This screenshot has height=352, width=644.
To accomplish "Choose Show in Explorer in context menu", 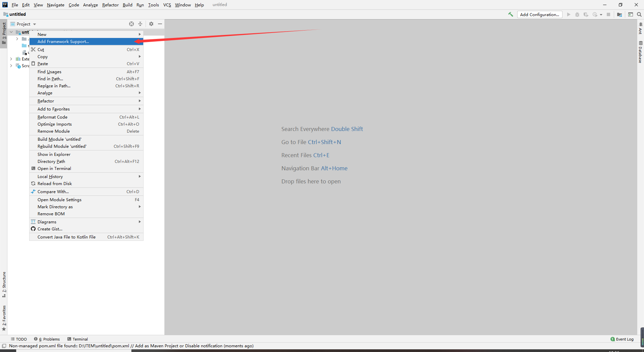I will point(86,154).
